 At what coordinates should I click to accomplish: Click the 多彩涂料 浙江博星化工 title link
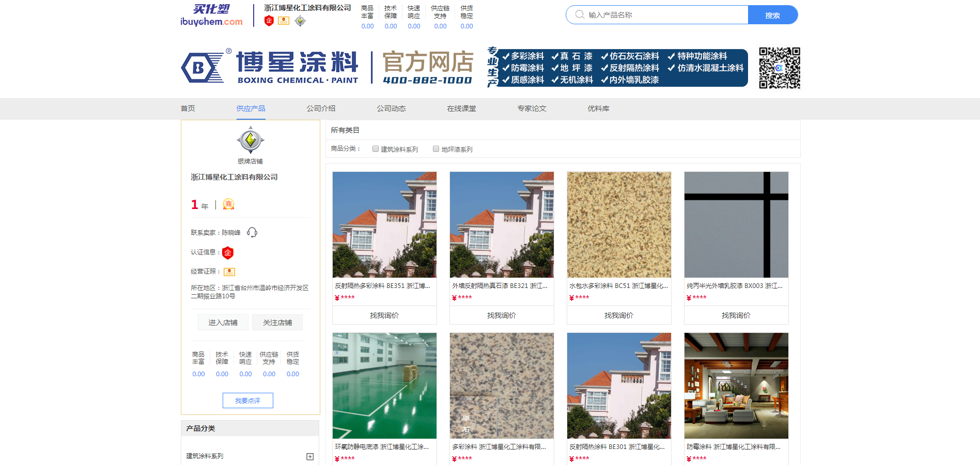point(499,447)
